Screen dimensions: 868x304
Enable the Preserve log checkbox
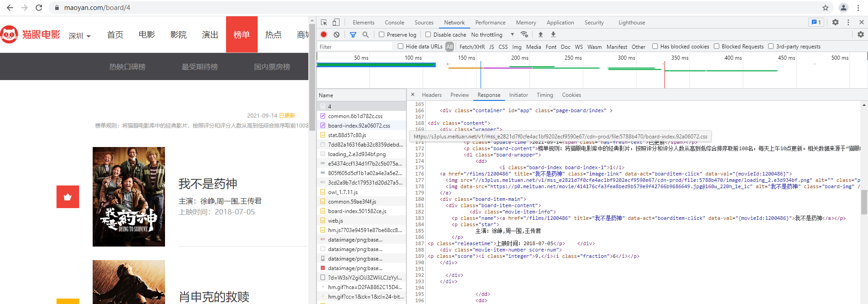coord(382,34)
